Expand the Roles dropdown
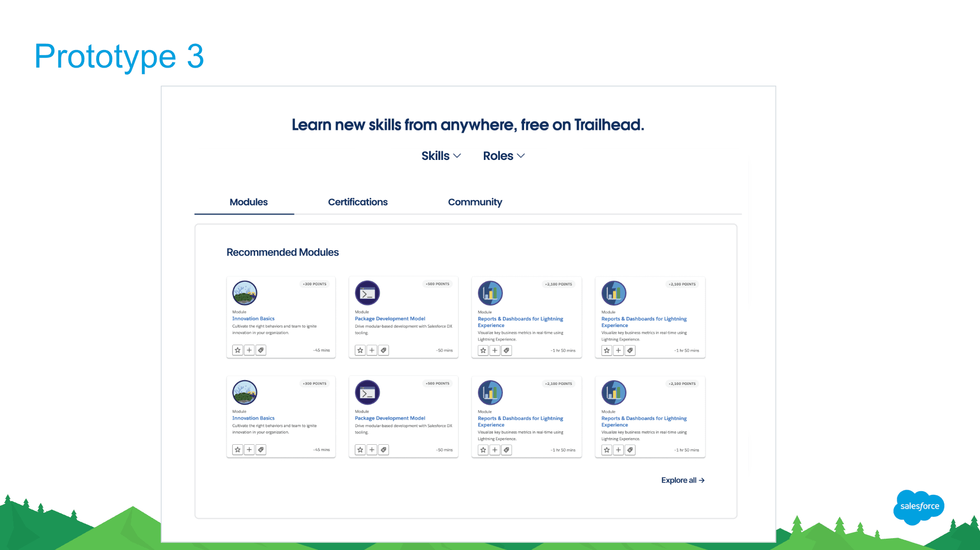 [x=504, y=156]
